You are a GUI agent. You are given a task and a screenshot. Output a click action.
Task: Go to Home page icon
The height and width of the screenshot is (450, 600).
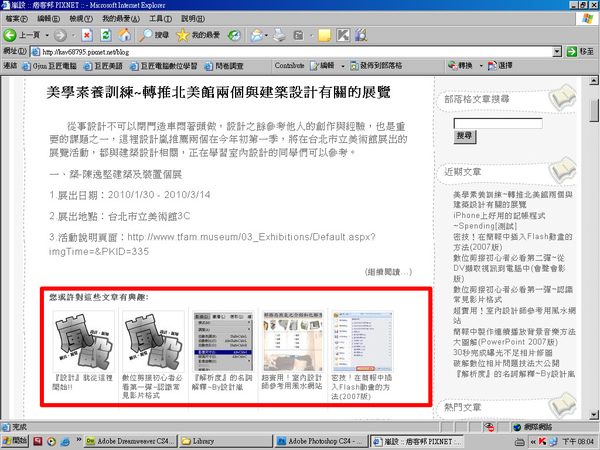point(124,35)
